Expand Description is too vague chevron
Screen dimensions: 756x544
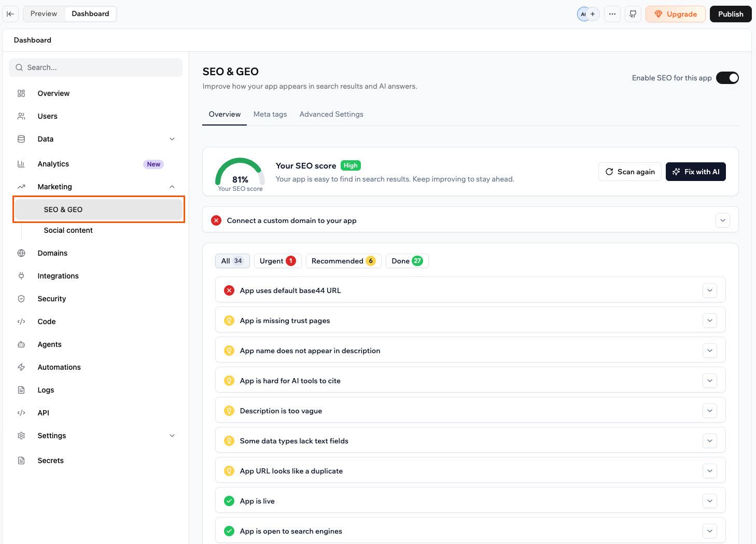710,411
